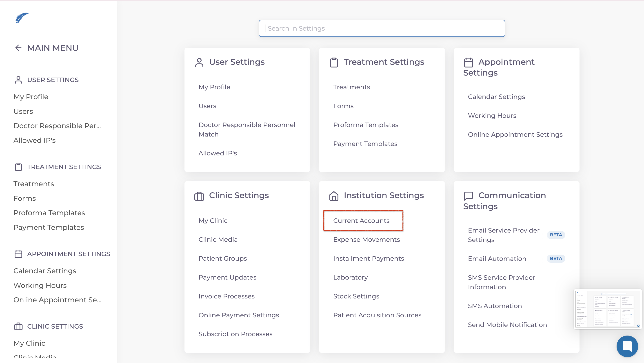
Task: Click the sidebar Appointment Settings calendar icon
Action: [18, 254]
